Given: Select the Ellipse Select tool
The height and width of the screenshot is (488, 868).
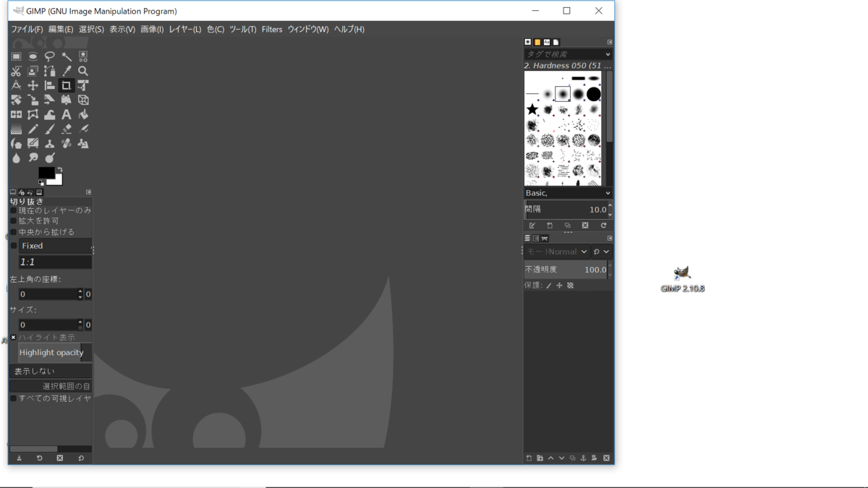Looking at the screenshot, I should (x=33, y=56).
